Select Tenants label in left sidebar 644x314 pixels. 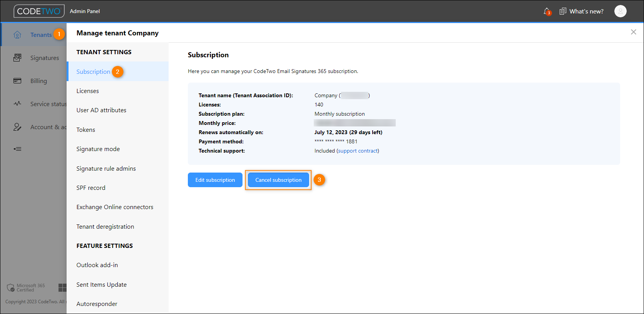click(41, 35)
